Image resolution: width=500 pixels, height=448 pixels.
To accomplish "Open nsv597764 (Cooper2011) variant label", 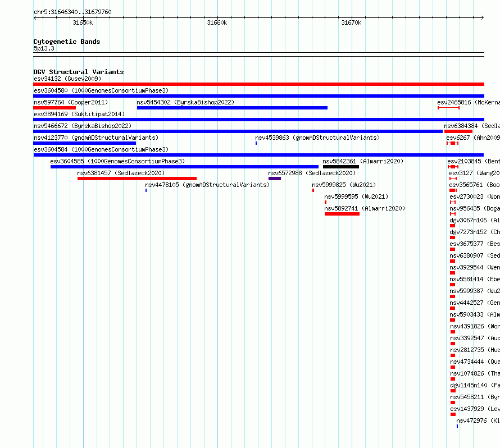I will click(x=71, y=102).
